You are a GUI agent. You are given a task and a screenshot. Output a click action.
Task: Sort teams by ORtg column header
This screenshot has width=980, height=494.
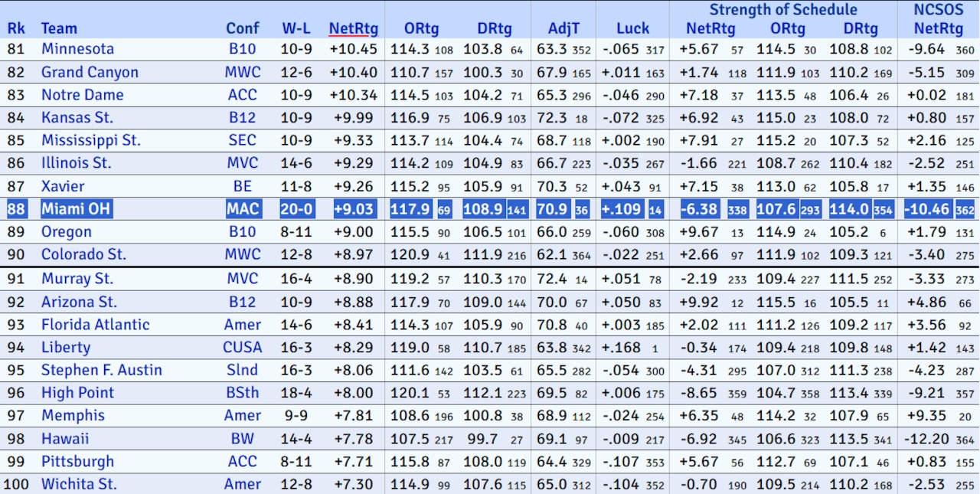click(421, 28)
